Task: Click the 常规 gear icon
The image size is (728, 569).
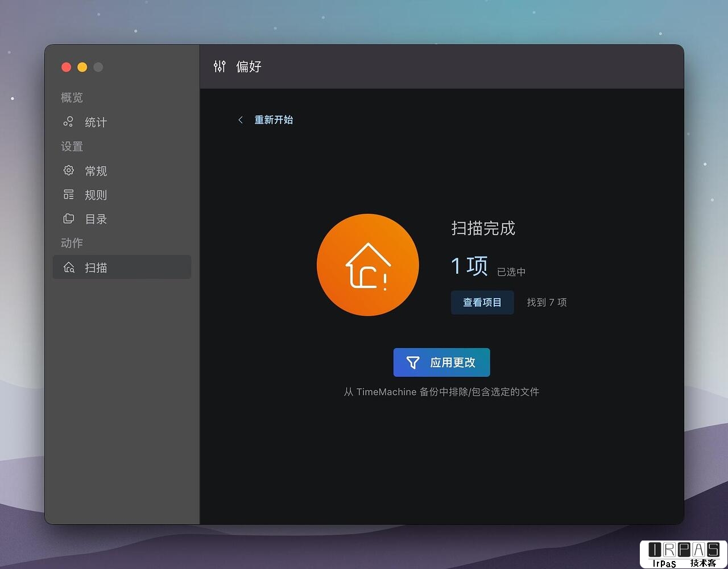Action: click(x=68, y=170)
